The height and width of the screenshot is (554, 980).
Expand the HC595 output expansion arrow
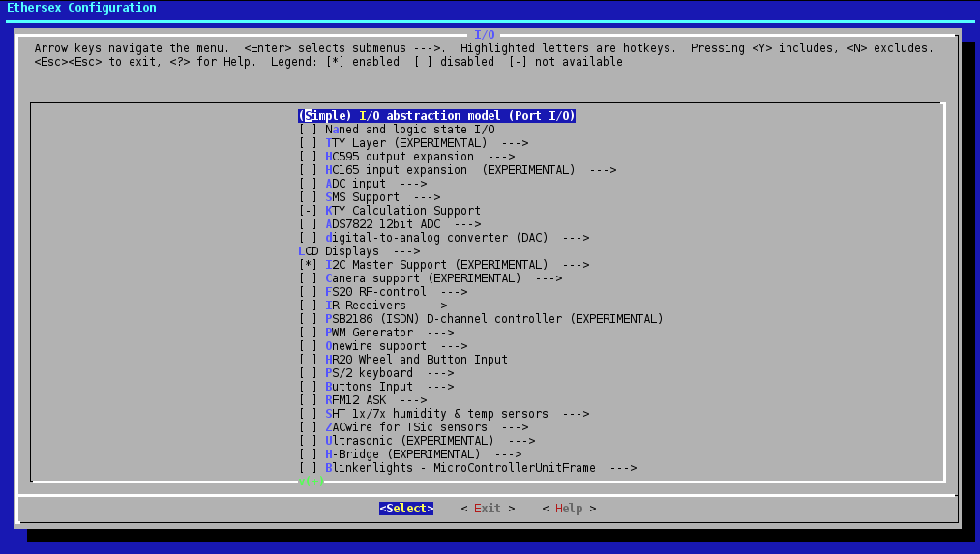(x=501, y=157)
